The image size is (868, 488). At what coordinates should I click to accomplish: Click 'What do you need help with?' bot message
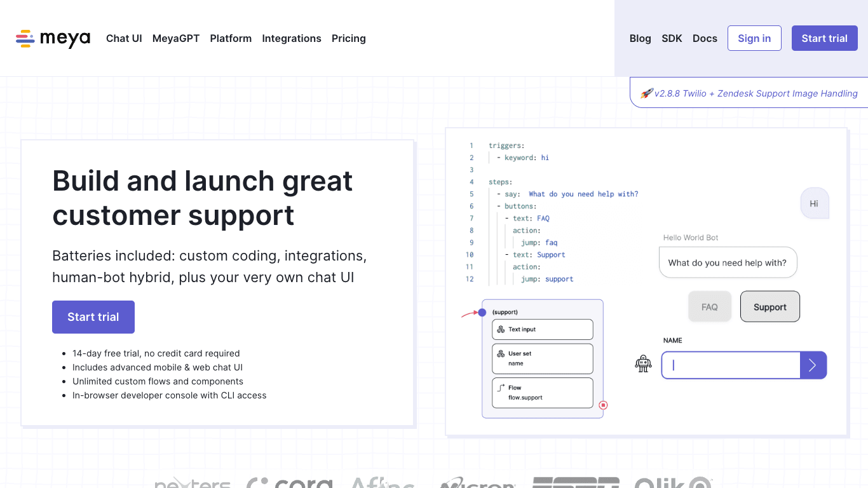click(x=728, y=262)
